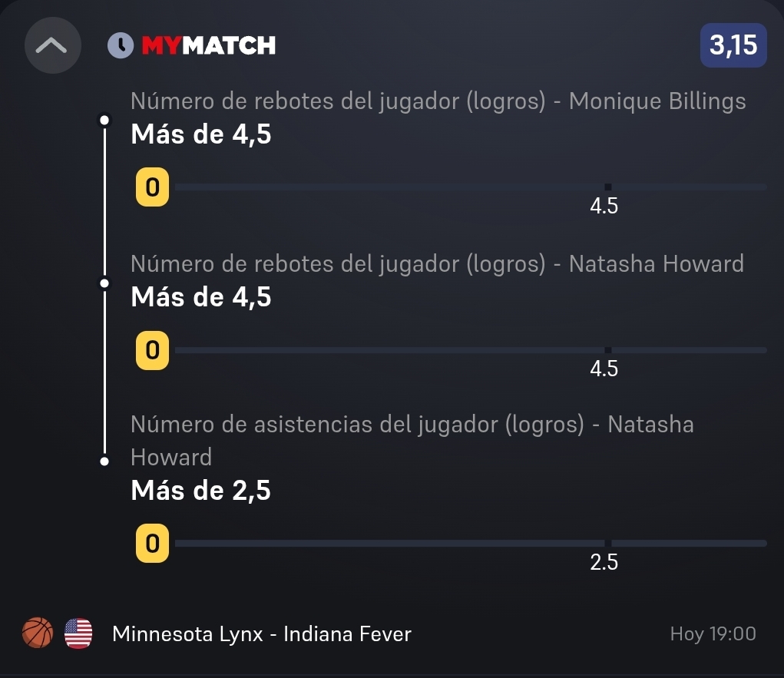Collapse the bet slip with the chevron-up button
Image resolution: width=784 pixels, height=678 pixels.
coord(52,45)
